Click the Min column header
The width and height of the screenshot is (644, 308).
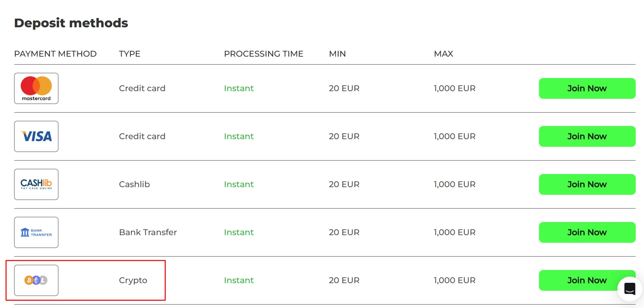click(337, 54)
